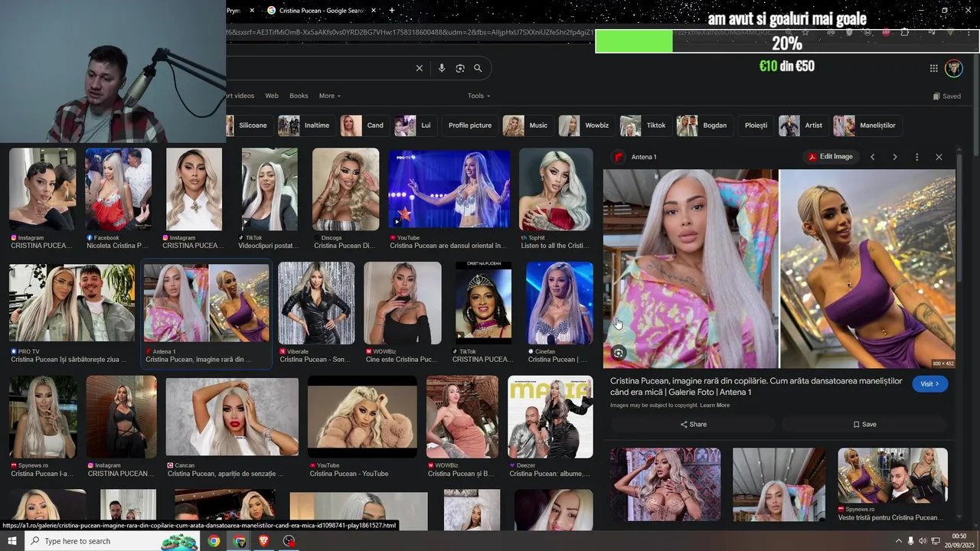Click Edit Image in preview panel

click(831, 157)
